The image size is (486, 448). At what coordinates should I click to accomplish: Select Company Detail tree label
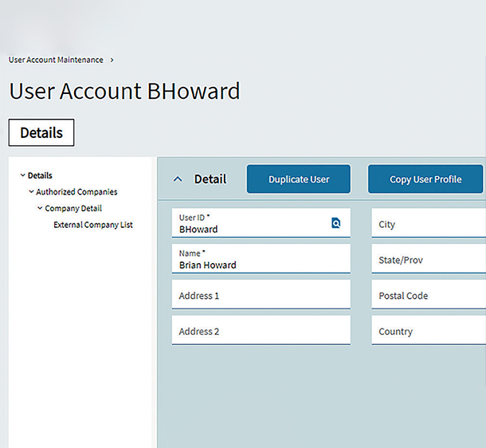(x=73, y=209)
